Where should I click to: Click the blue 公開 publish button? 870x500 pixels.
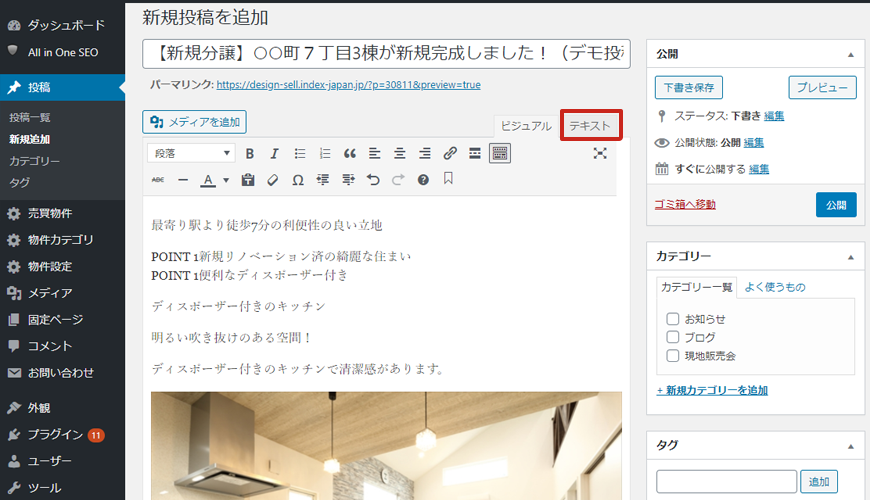pyautogui.click(x=836, y=205)
